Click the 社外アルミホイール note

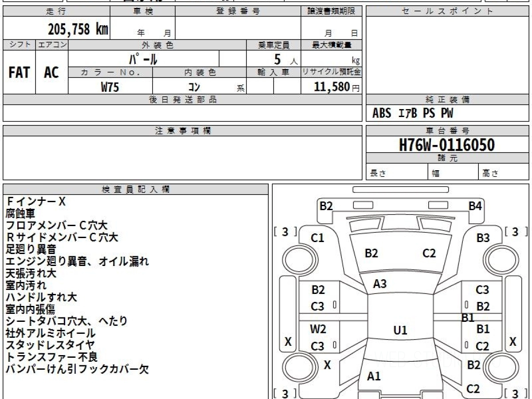point(51,333)
